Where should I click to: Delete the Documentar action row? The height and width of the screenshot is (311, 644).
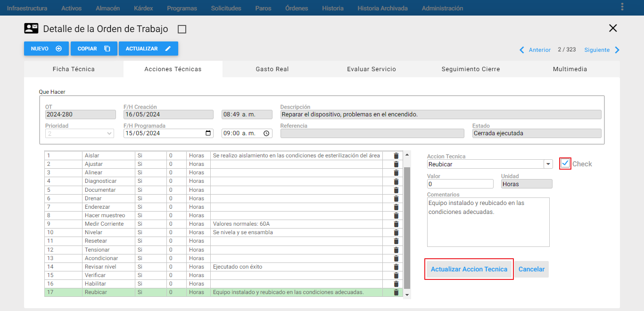point(396,190)
